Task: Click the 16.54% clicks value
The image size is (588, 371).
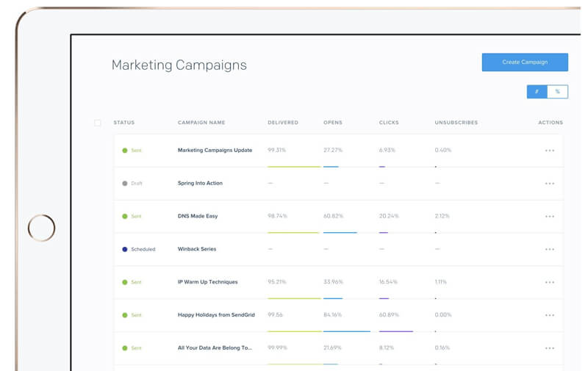Action: pyautogui.click(x=388, y=282)
